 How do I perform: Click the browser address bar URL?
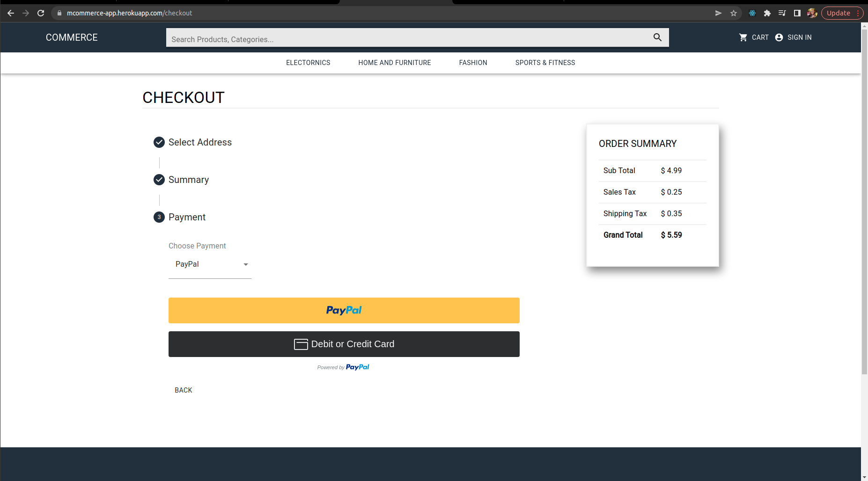[x=130, y=13]
